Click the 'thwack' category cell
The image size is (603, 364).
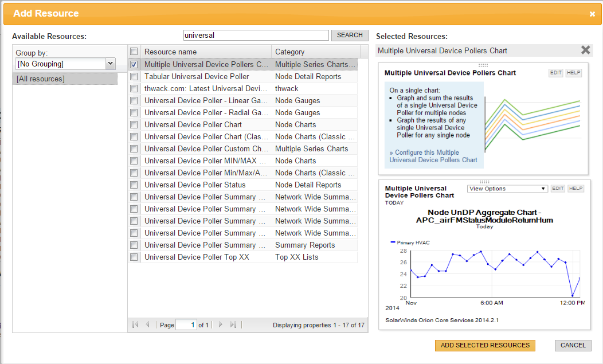click(x=287, y=88)
